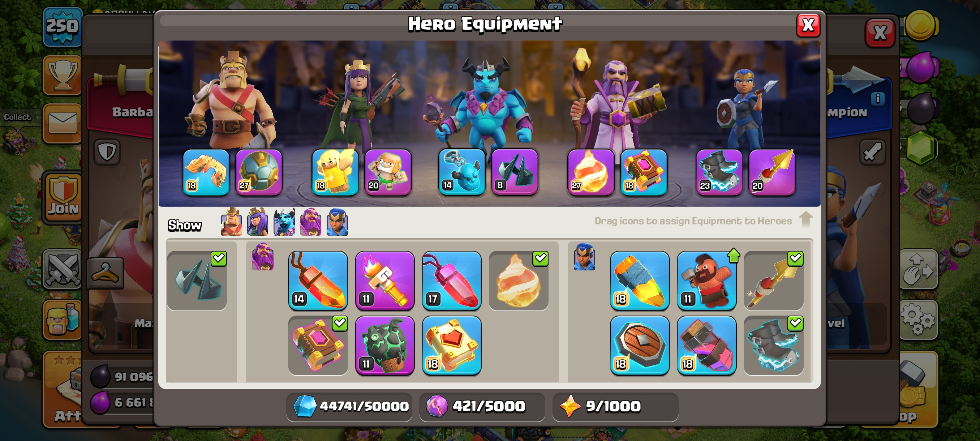The image size is (980, 441).
Task: Select the level 11 Rage Gem torch
Action: [384, 281]
